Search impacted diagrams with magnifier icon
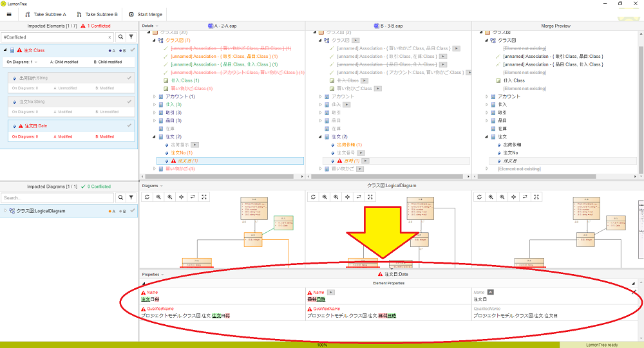 click(x=121, y=197)
